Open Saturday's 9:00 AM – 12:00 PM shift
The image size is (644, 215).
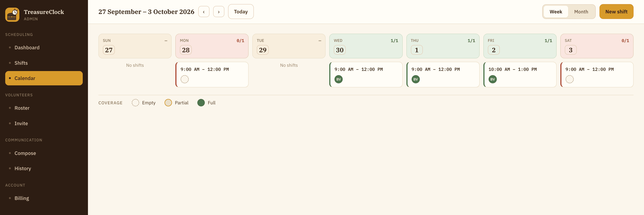(597, 75)
